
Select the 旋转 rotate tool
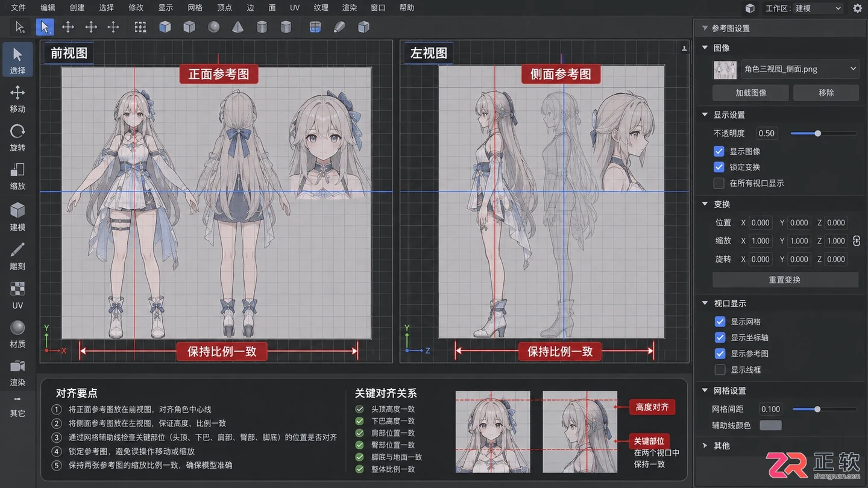point(17,137)
